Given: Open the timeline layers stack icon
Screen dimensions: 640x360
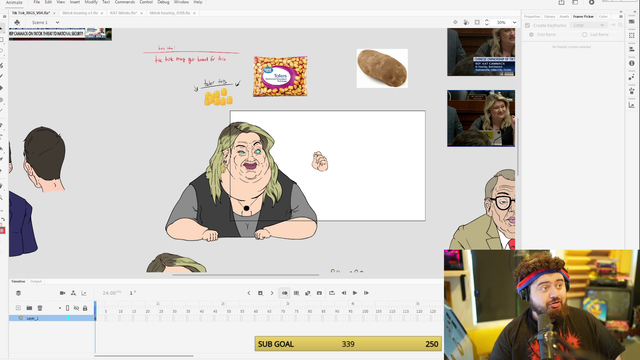Looking at the screenshot, I should pyautogui.click(x=18, y=293).
